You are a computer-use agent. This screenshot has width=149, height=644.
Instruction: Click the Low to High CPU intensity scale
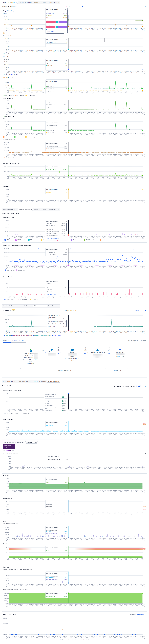[x=8, y=451]
